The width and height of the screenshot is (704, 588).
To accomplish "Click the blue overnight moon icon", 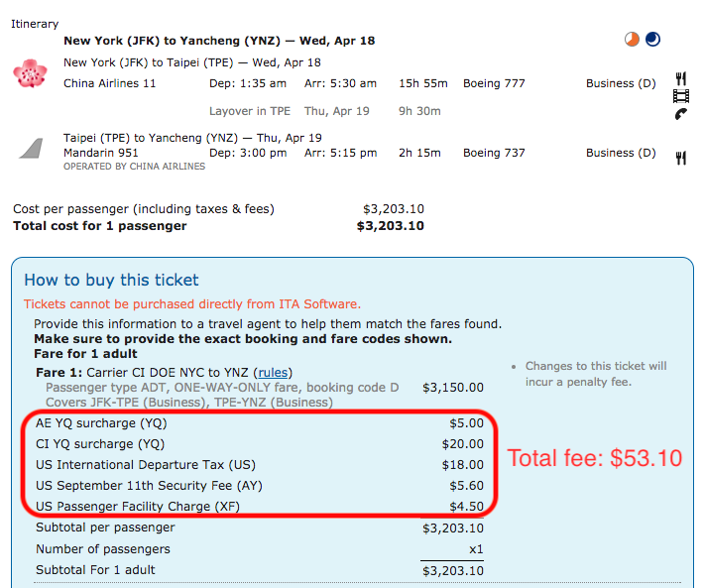I will (x=652, y=40).
